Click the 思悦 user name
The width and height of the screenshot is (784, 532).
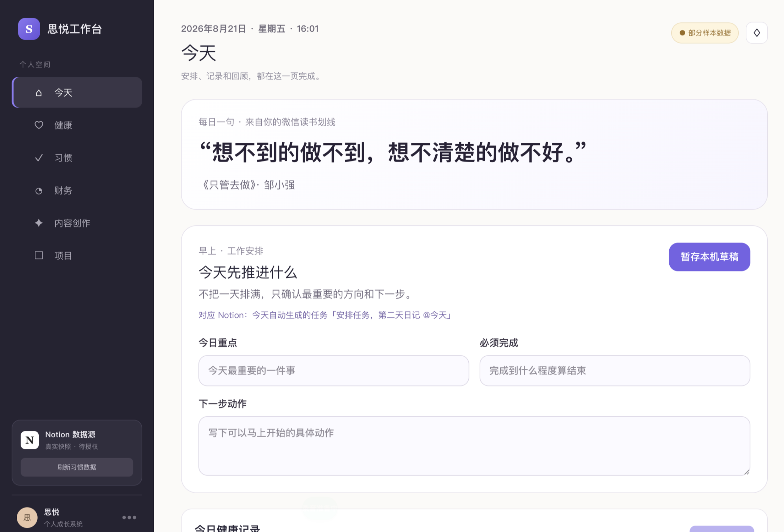[52, 512]
